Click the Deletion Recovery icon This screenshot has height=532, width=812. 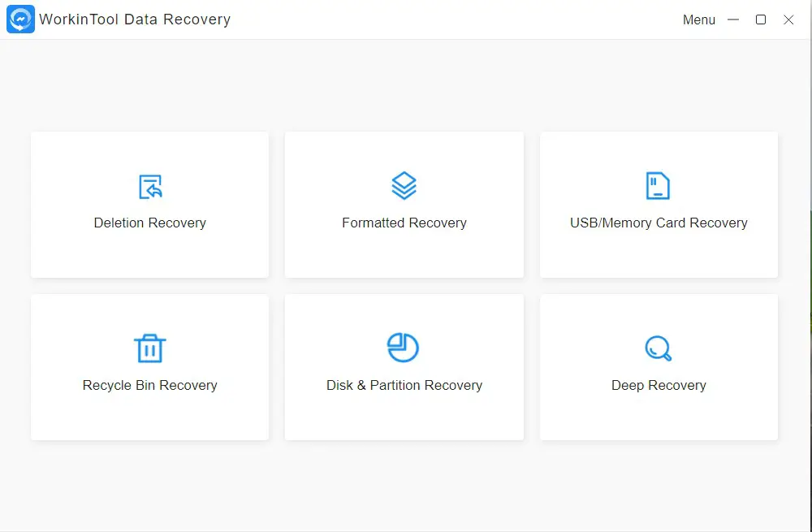point(151,187)
